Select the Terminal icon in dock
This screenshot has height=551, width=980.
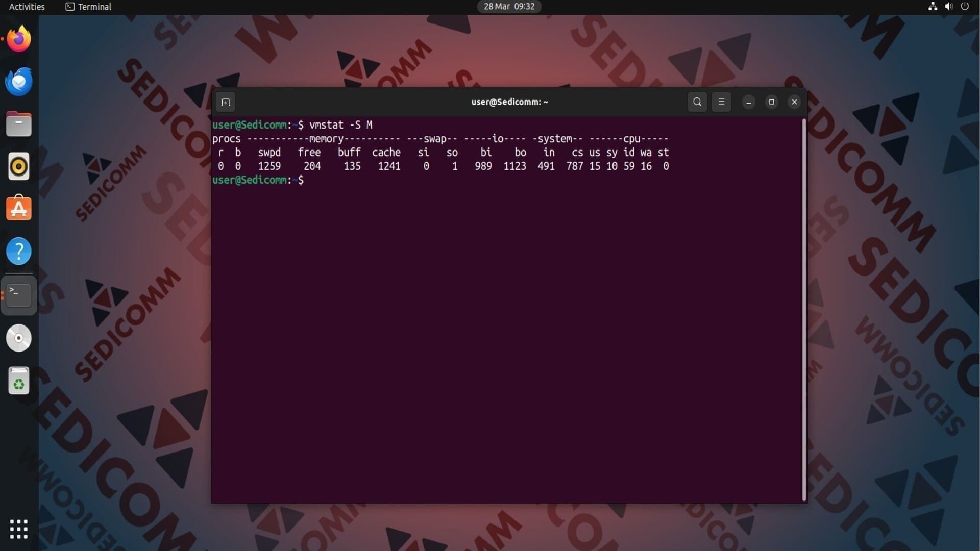pos(19,295)
